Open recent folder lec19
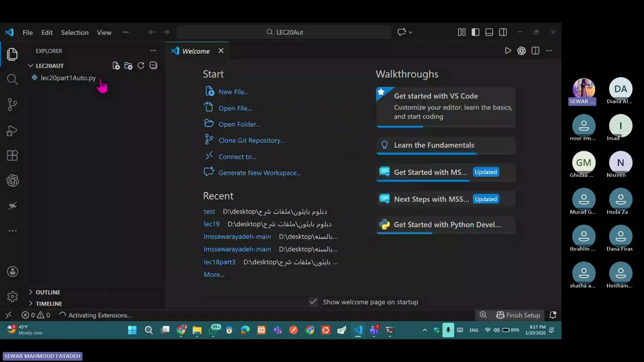644x362 pixels. (x=212, y=224)
